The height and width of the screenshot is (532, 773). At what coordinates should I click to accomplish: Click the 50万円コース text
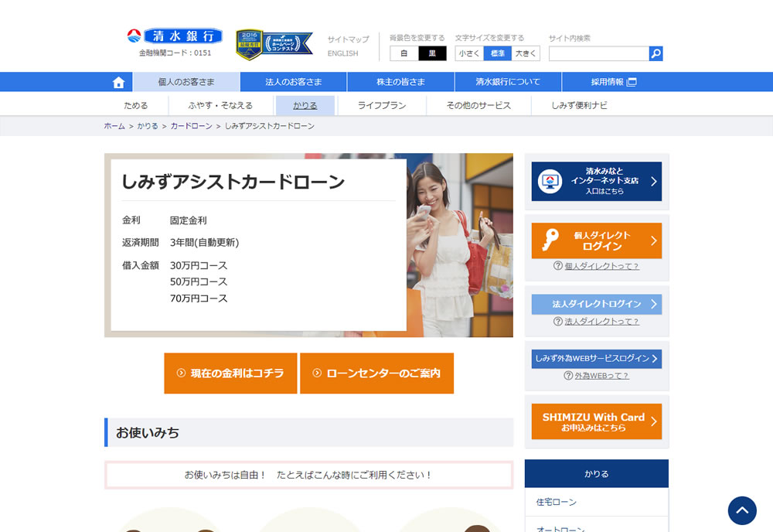(199, 282)
